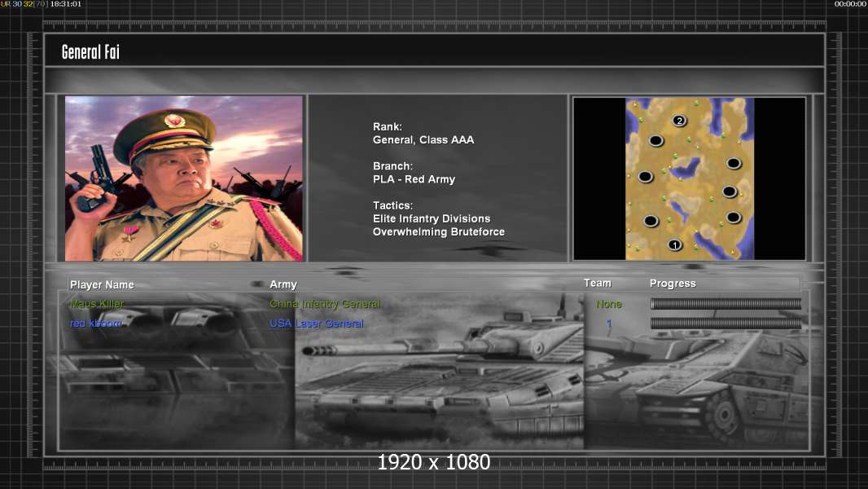This screenshot has height=489, width=868.
Task: Click the 00:00:00 timer readout
Action: click(850, 4)
